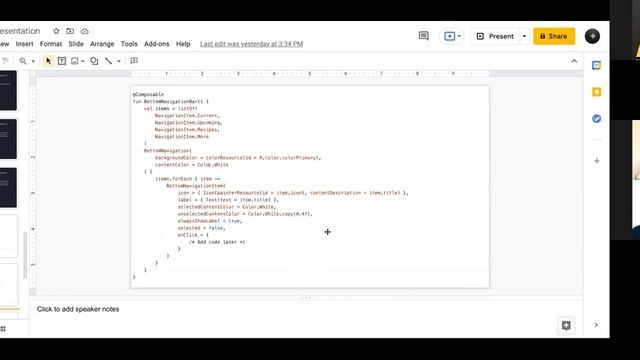Click the filmstrip vertical scrollbar
This screenshot has width=640, height=360.
[x=24, y=255]
